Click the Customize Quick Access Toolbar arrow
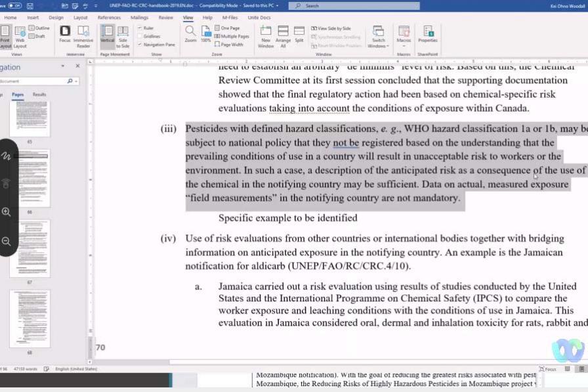588x392 pixels. pos(96,6)
